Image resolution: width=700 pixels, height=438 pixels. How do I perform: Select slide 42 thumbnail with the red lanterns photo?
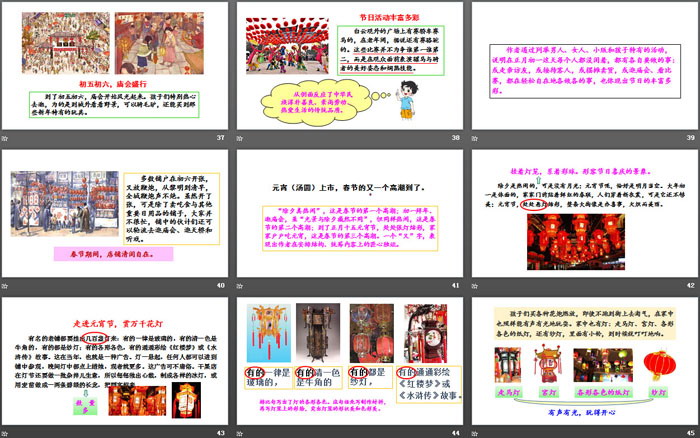[x=585, y=213]
